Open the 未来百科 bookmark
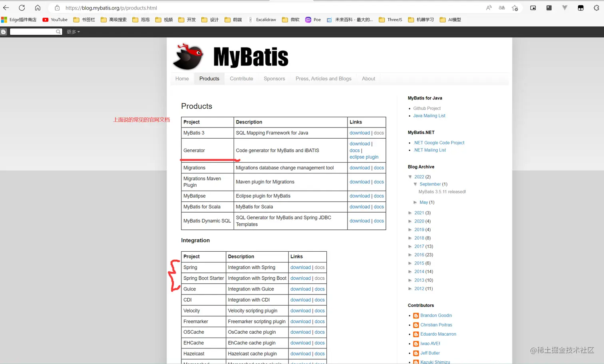Screen dimensions: 604x364 (350, 20)
